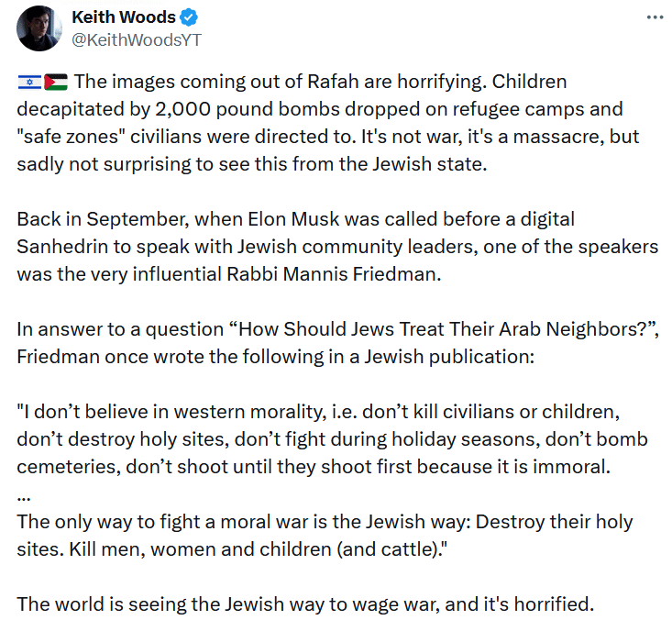This screenshot has width=672, height=620.
Task: Open Keith Woods profile avatar
Action: point(39,28)
